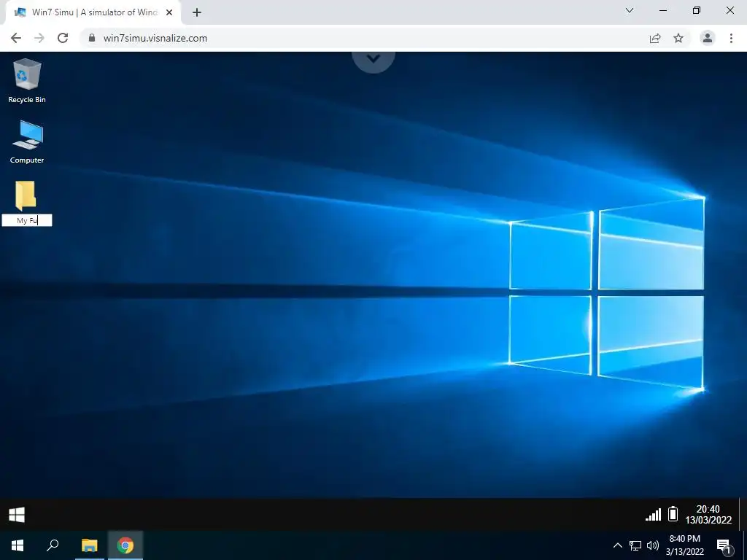The height and width of the screenshot is (560, 747).
Task: Click inside the folder rename text box
Action: tap(27, 220)
